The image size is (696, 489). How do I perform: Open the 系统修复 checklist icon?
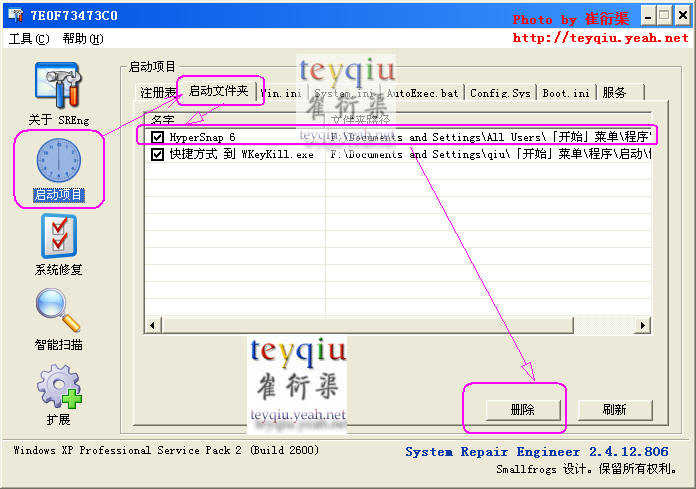pos(57,237)
